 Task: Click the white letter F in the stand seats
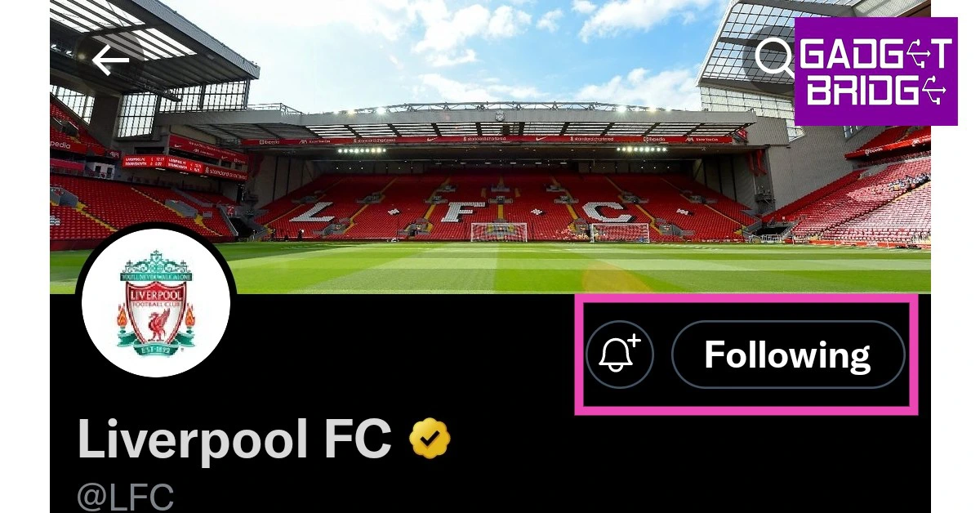point(463,212)
